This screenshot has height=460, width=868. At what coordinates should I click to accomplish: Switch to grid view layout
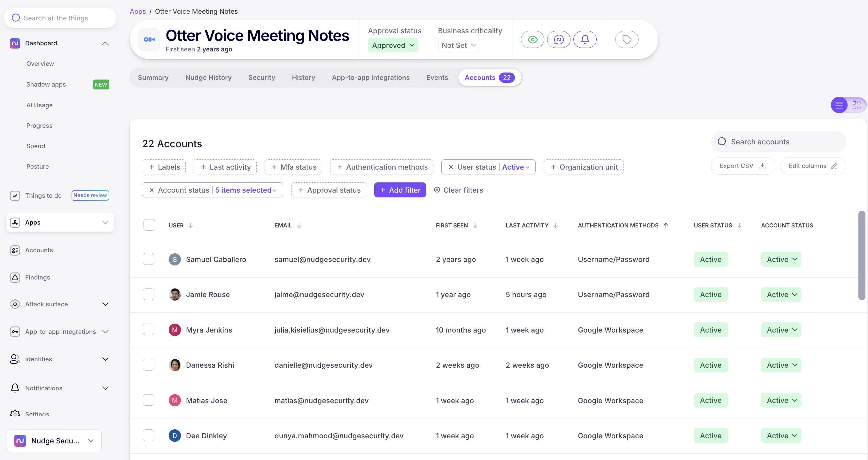click(x=856, y=105)
